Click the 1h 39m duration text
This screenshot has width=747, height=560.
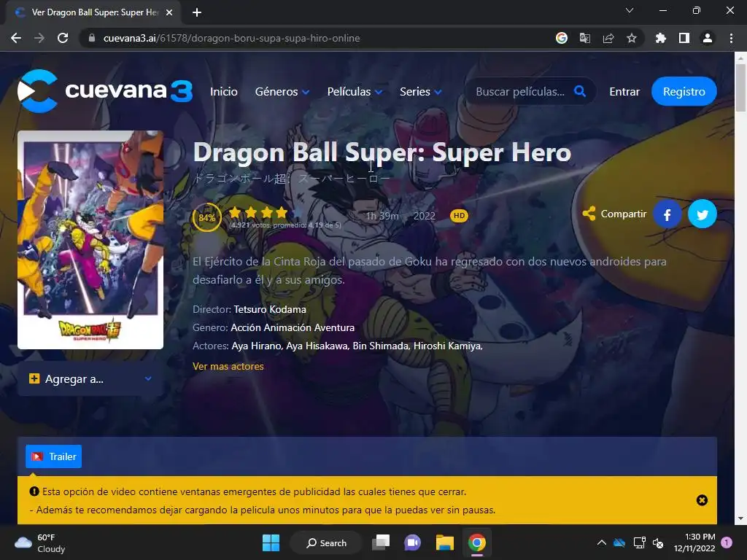[x=382, y=216]
